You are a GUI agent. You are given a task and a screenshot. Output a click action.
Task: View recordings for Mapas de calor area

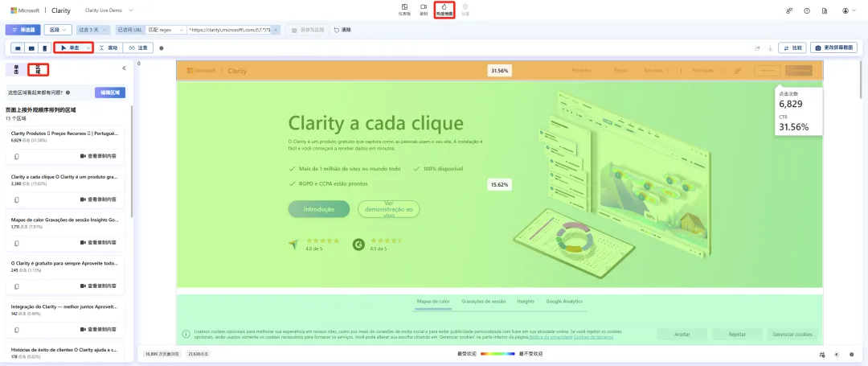(x=98, y=242)
